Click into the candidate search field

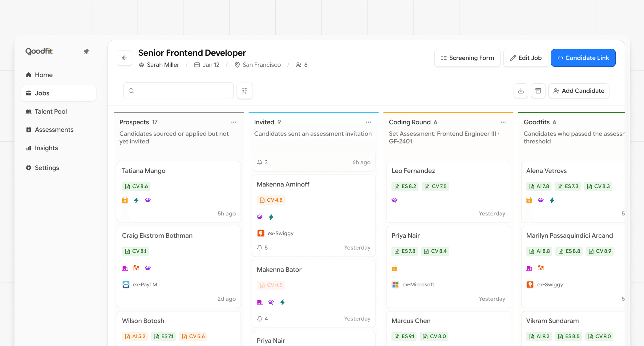pyautogui.click(x=178, y=91)
